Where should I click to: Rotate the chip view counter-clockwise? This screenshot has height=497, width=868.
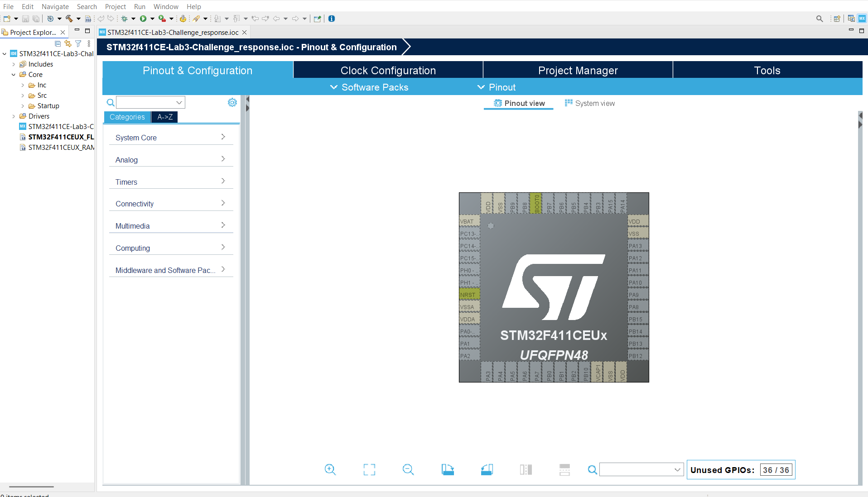click(x=487, y=470)
